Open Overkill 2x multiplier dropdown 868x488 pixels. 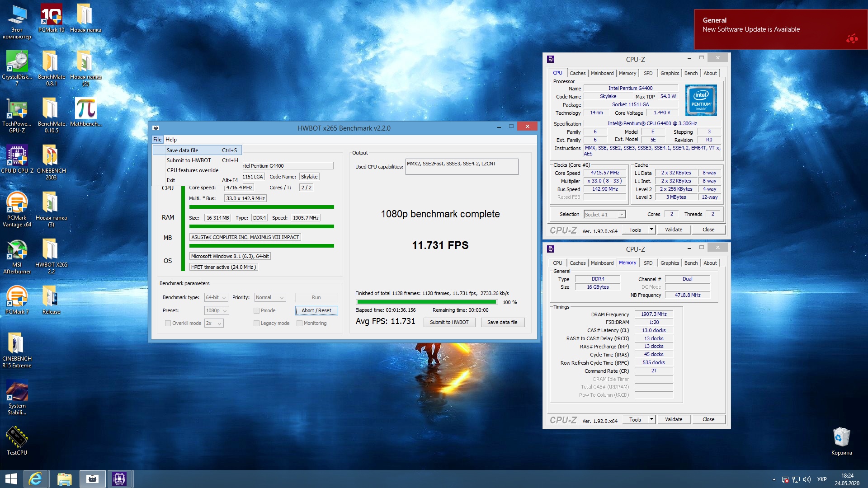214,323
